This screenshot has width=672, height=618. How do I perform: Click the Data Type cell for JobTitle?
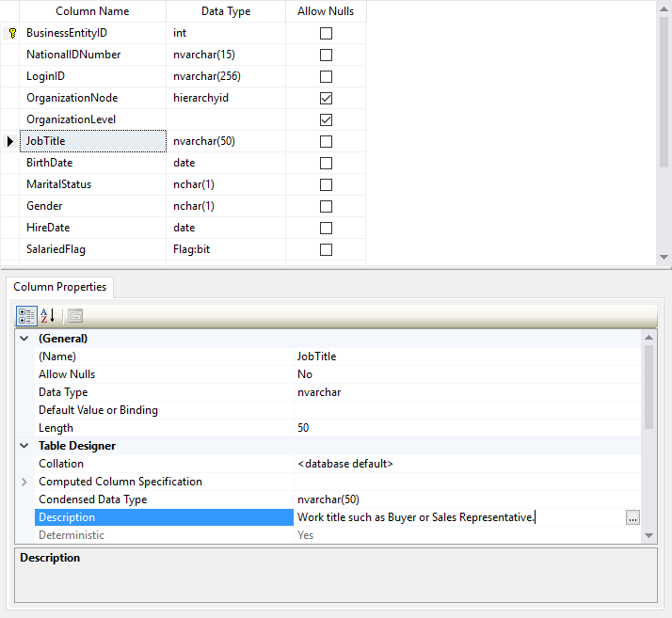pos(226,141)
